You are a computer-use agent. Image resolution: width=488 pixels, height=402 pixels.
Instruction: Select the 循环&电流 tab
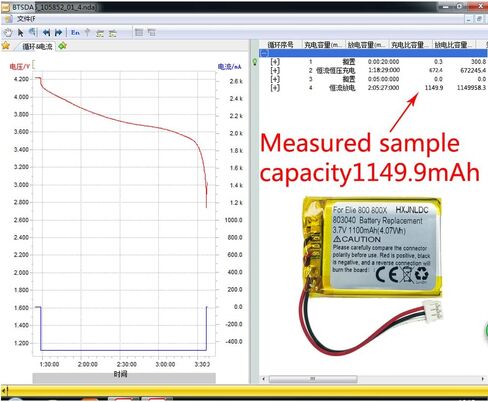(37, 46)
